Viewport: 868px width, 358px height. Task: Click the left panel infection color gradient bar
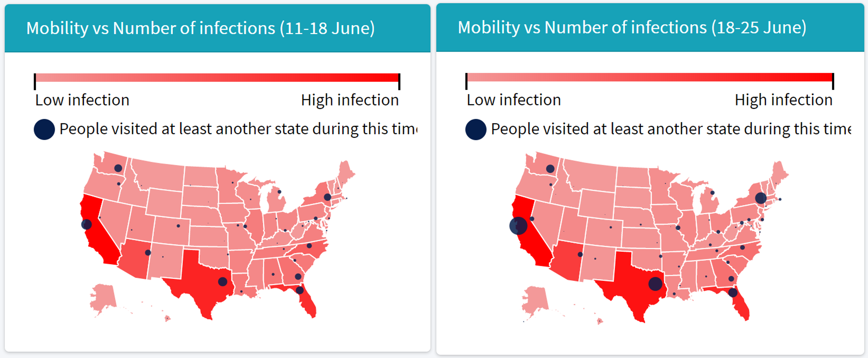point(217,78)
